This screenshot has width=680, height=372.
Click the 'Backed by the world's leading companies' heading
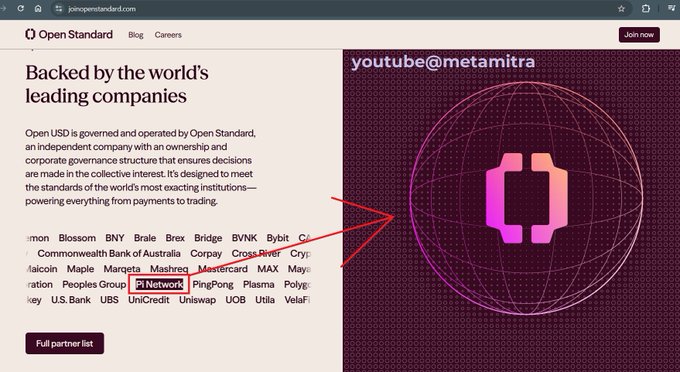pos(117,84)
